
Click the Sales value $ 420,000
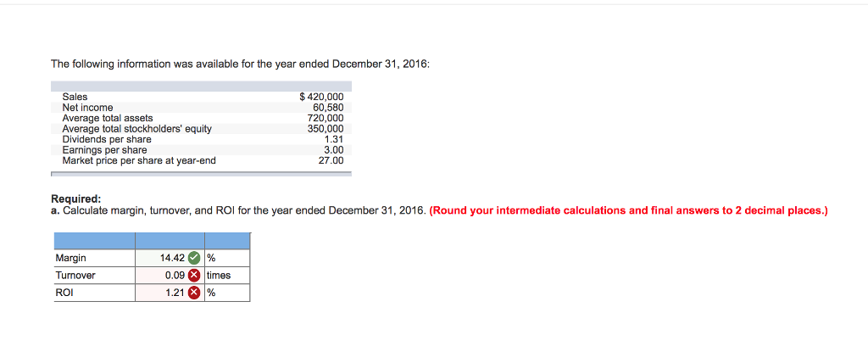point(321,97)
